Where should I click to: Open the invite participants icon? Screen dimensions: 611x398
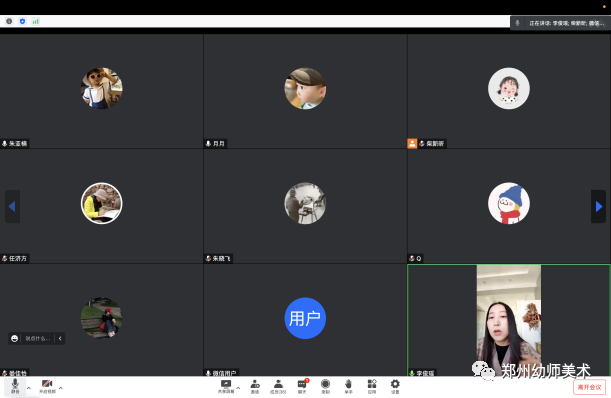point(255,386)
